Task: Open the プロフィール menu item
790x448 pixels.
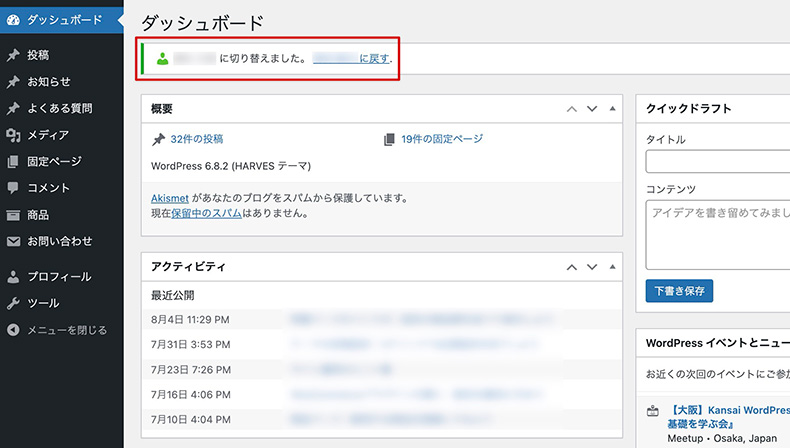Action: [59, 277]
